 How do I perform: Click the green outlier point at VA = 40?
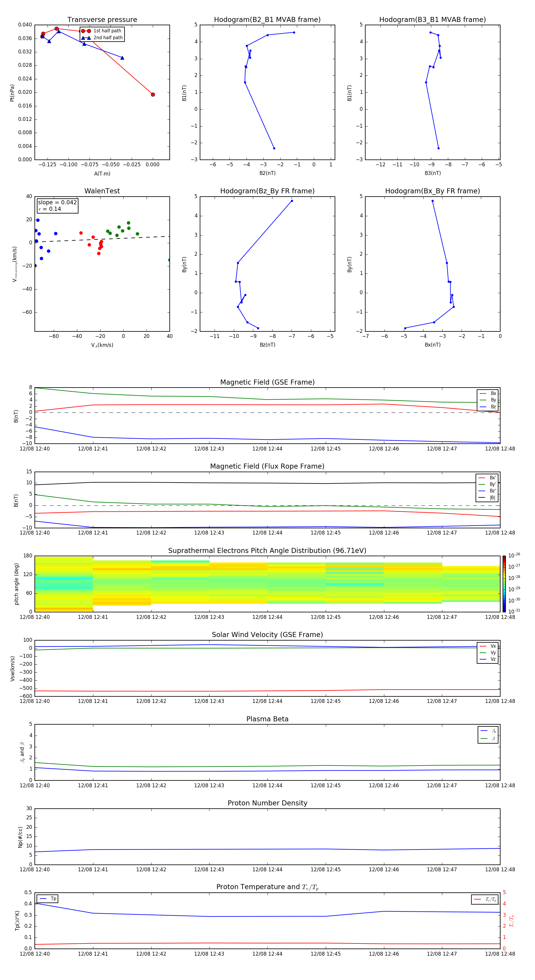pyautogui.click(x=169, y=260)
